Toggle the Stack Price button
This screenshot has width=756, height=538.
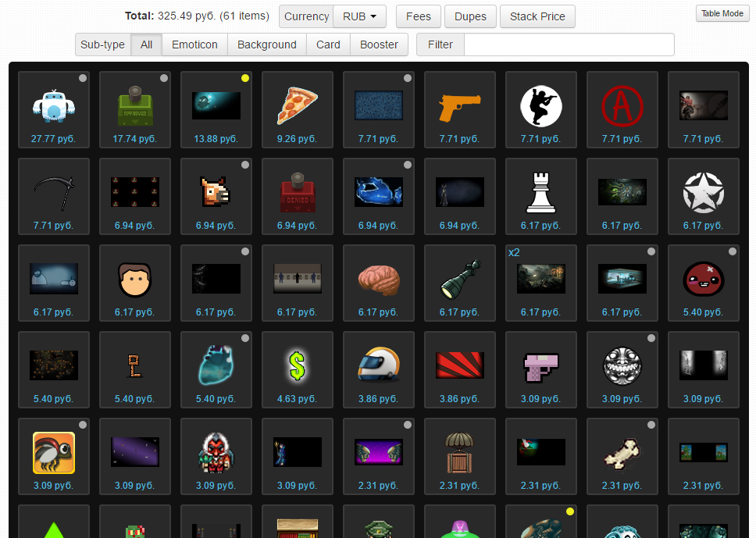(x=537, y=16)
